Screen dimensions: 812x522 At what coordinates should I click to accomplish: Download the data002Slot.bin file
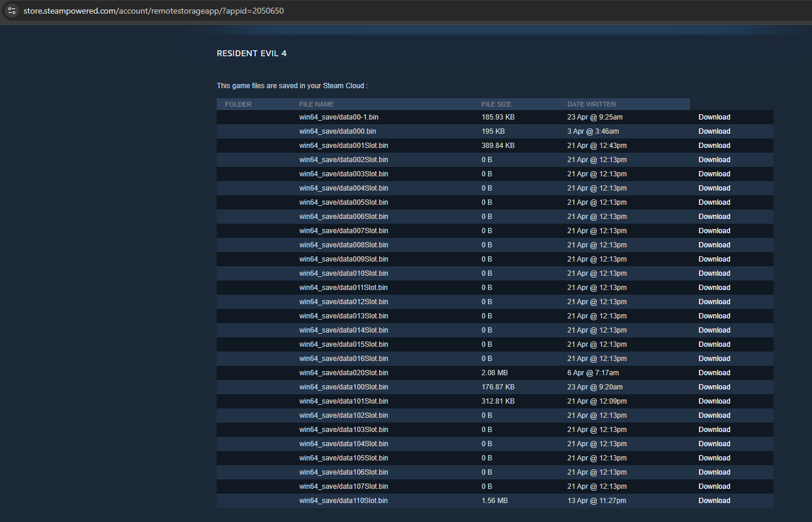(x=714, y=160)
